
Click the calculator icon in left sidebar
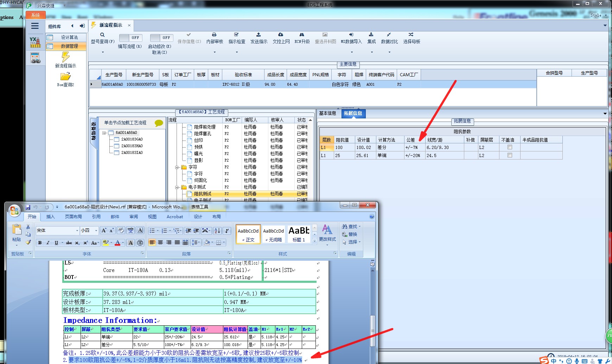(35, 58)
